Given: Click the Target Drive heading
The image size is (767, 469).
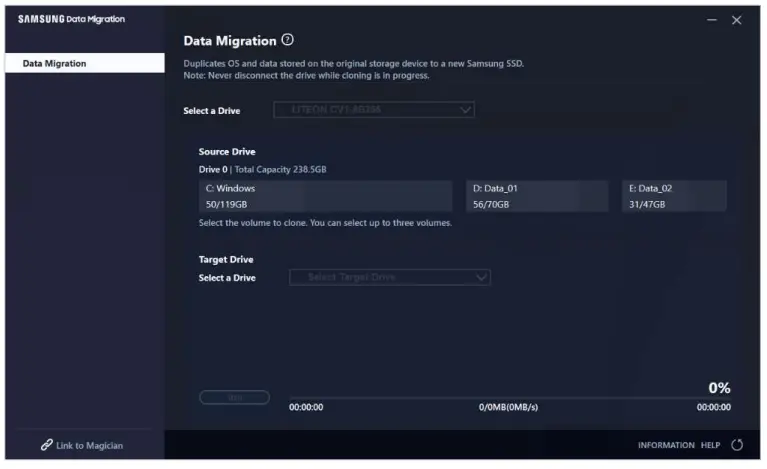Looking at the screenshot, I should pos(226,259).
